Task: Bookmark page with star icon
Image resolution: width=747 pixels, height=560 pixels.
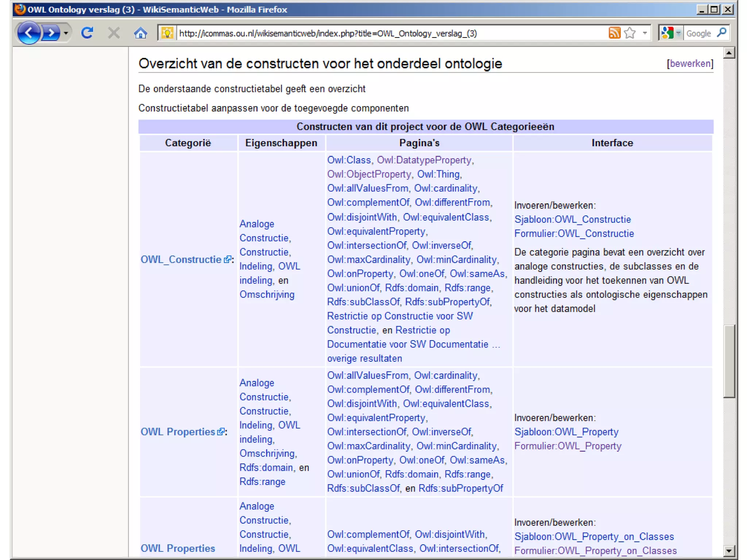Action: [x=630, y=33]
